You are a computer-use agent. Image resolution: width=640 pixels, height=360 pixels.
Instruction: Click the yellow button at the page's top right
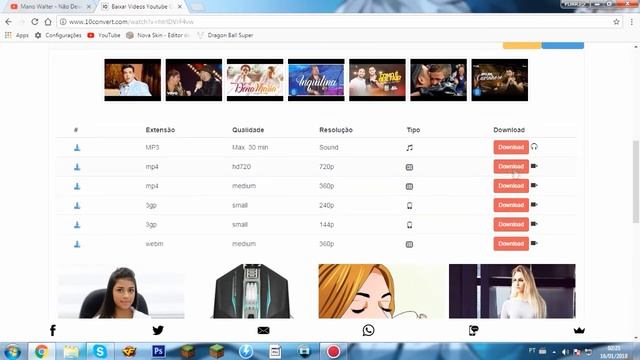522,45
